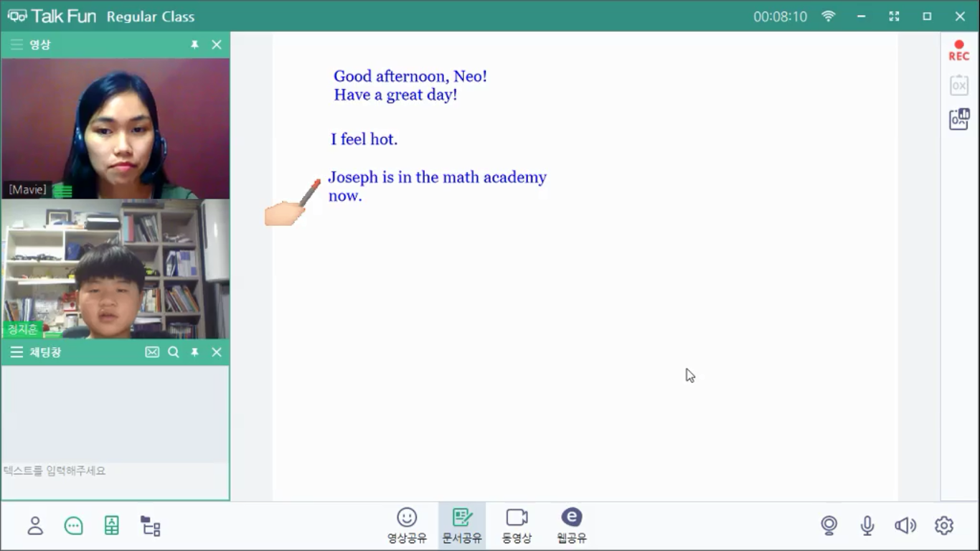Toggle the webcam on or off
Image resolution: width=980 pixels, height=551 pixels.
pos(829,526)
